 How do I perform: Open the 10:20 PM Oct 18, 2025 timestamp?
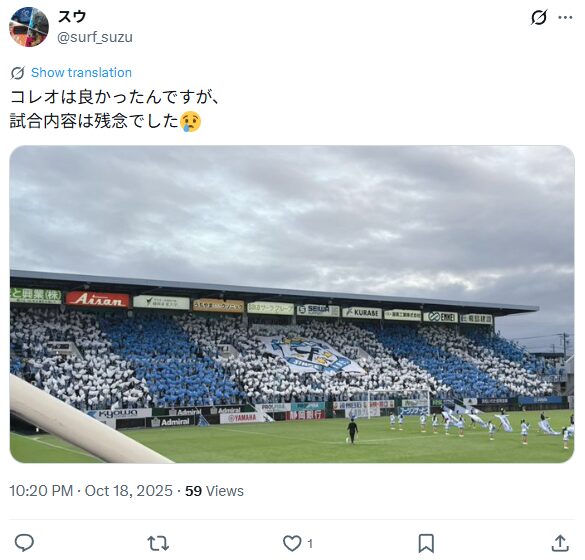91,491
